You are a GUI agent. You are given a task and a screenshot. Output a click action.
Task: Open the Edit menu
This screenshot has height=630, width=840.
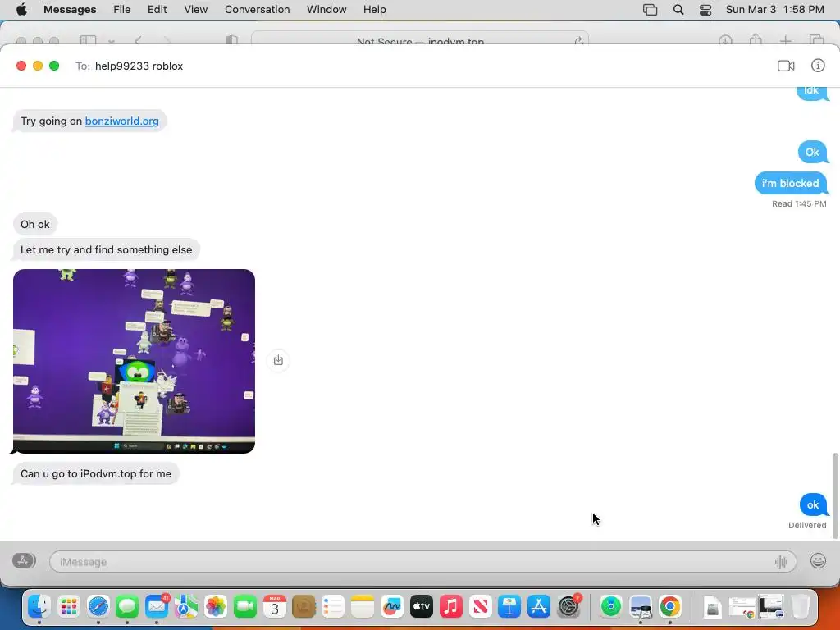157,10
